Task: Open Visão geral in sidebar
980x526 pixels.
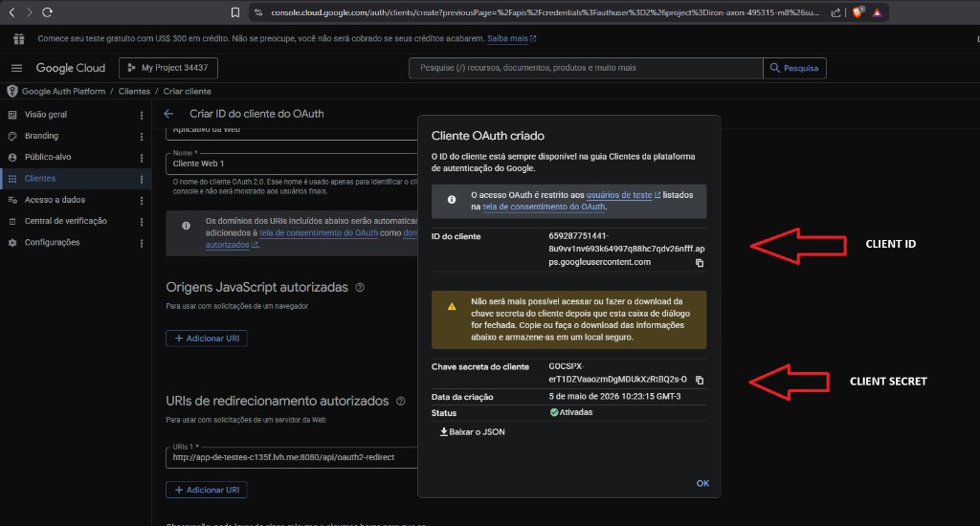Action: point(46,115)
